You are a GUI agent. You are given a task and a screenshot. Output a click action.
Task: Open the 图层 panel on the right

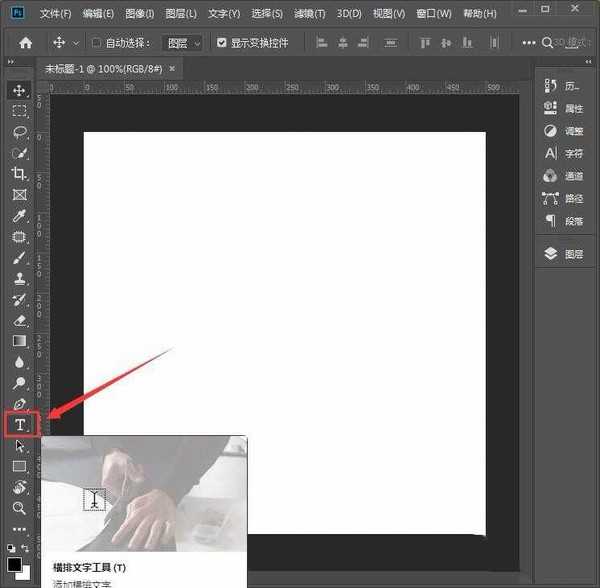click(x=564, y=254)
